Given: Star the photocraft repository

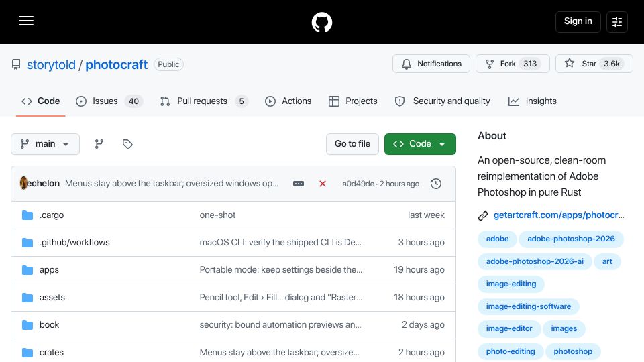Looking at the screenshot, I should pyautogui.click(x=594, y=64).
